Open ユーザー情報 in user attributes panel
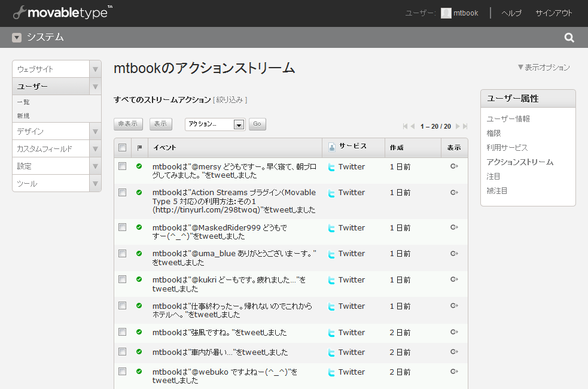Viewport: 588px width, 389px height. (508, 119)
